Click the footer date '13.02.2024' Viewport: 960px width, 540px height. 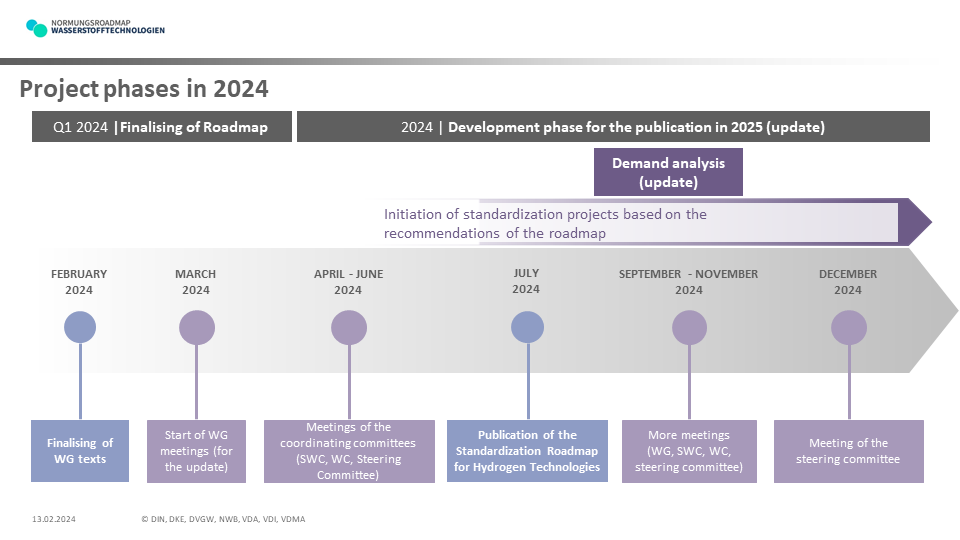[54, 519]
